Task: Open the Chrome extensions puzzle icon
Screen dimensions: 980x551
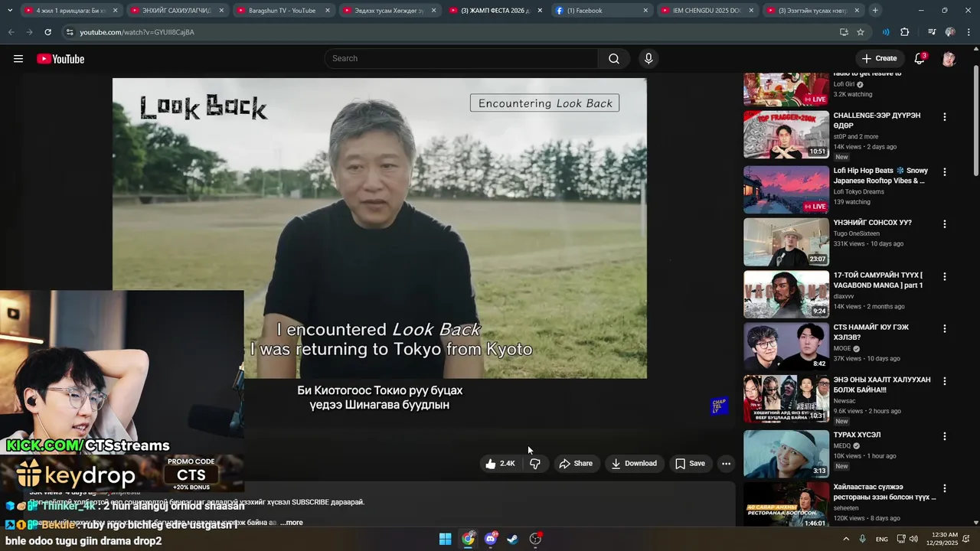Action: (x=904, y=32)
